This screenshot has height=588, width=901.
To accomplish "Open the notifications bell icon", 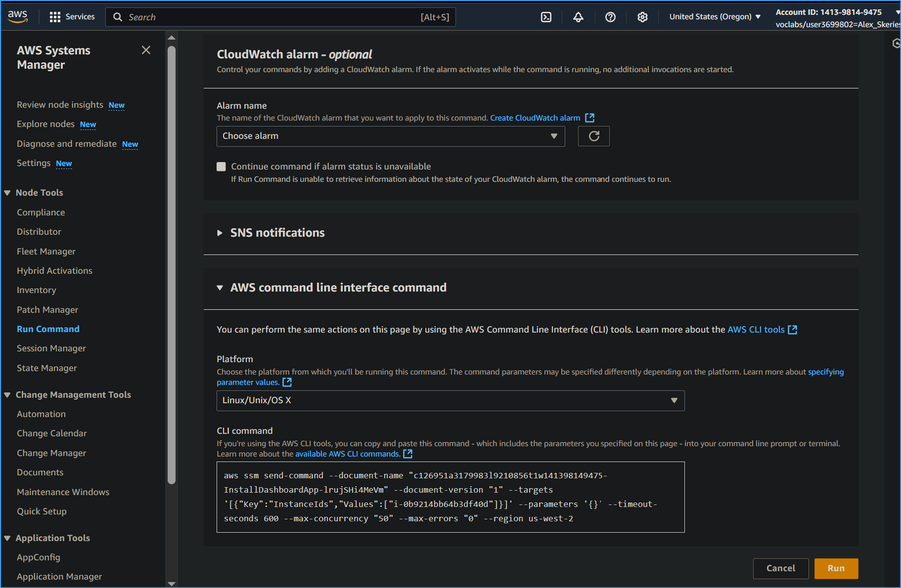I will [x=578, y=17].
